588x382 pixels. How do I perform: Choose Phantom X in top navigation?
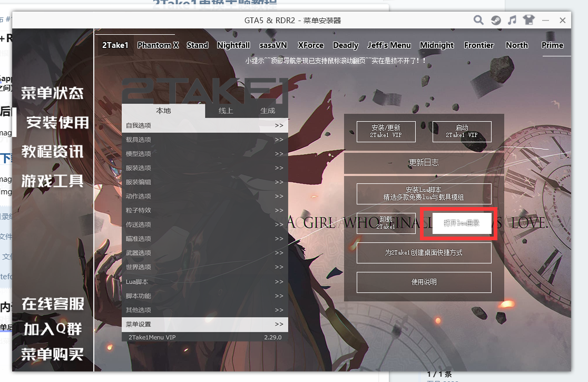158,45
